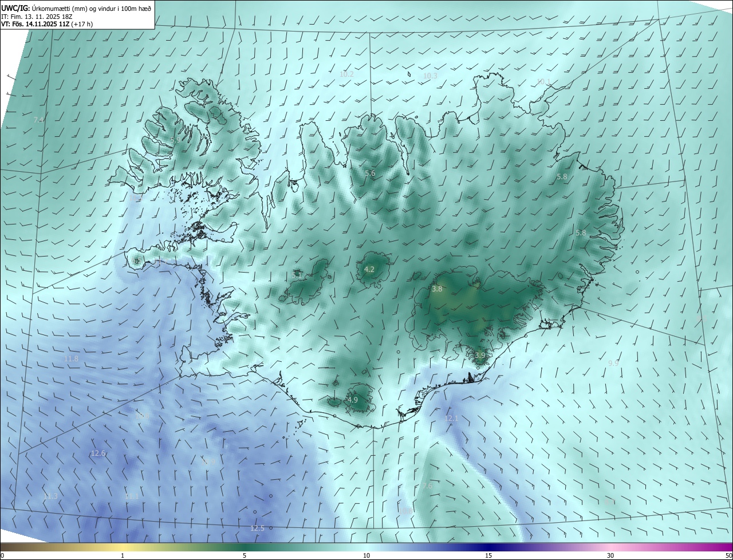The height and width of the screenshot is (560, 733).
Task: Select the 3.9 value near the southeast coast
Action: (480, 356)
